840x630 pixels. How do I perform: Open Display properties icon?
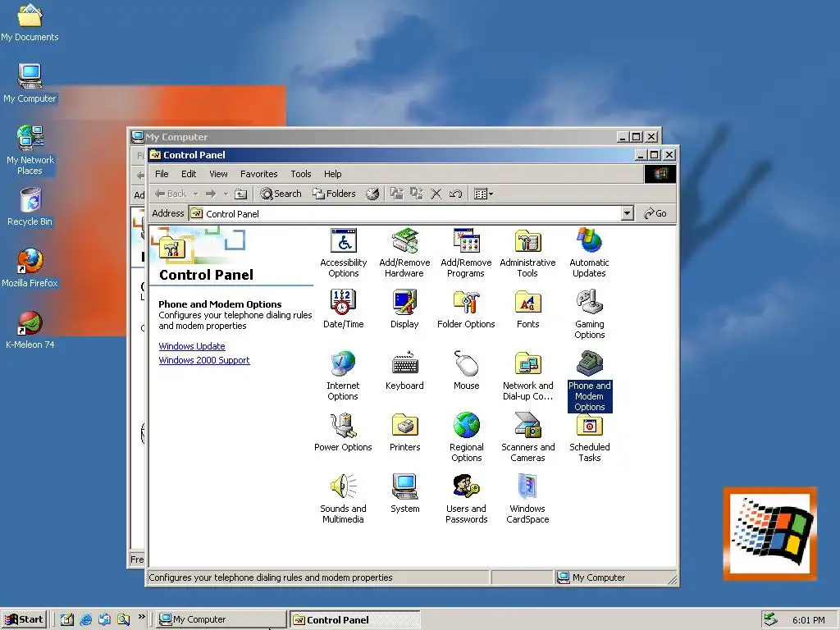pos(404,302)
